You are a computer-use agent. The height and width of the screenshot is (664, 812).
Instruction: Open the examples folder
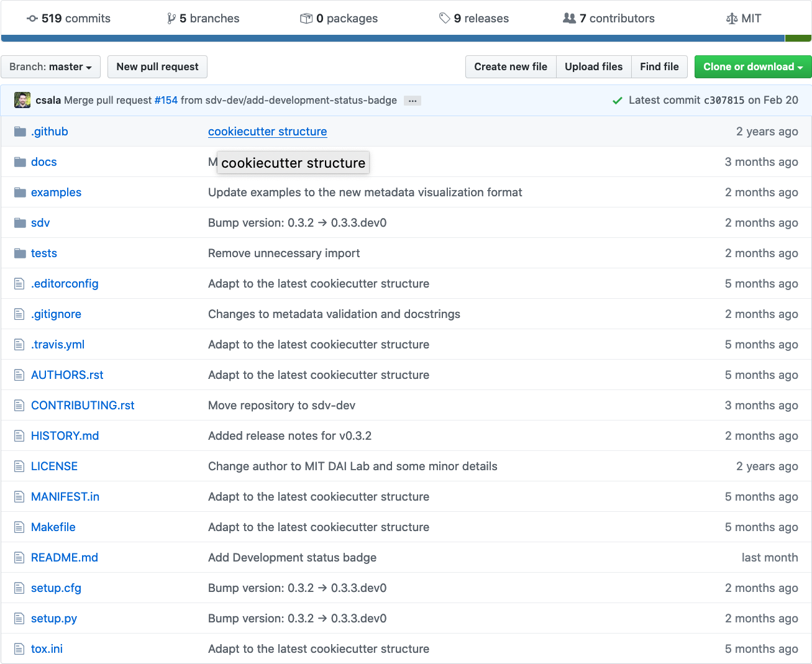point(56,193)
